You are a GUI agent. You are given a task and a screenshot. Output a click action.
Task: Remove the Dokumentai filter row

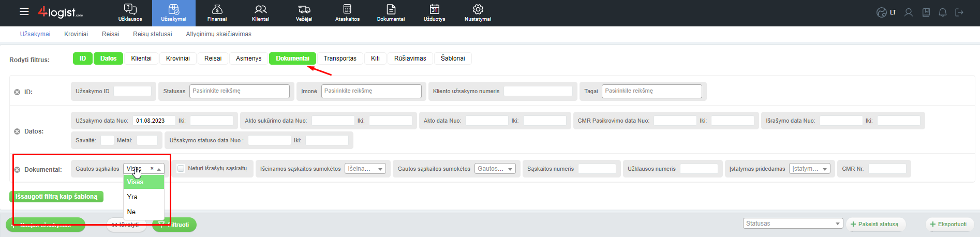pyautogui.click(x=17, y=170)
